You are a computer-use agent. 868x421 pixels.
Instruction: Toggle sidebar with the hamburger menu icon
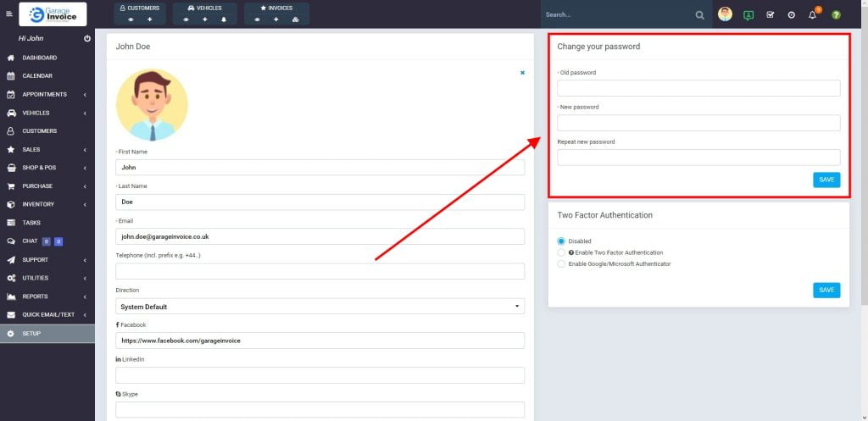click(x=9, y=14)
